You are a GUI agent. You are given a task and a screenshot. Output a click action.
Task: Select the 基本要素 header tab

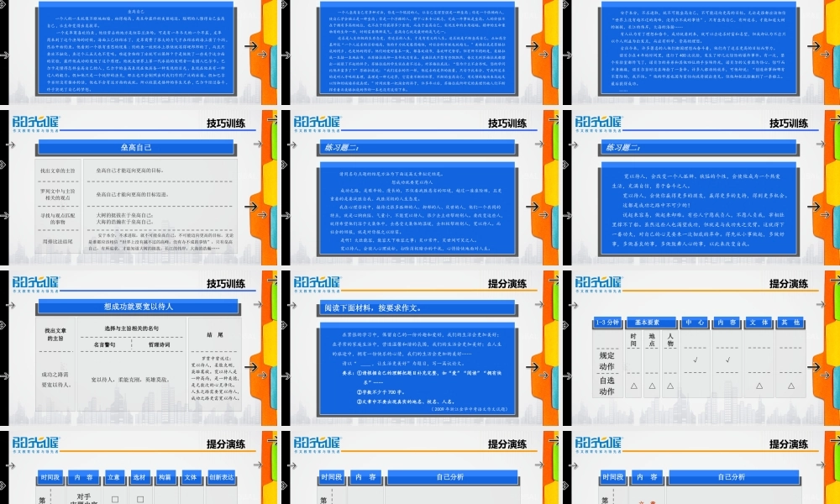(651, 323)
